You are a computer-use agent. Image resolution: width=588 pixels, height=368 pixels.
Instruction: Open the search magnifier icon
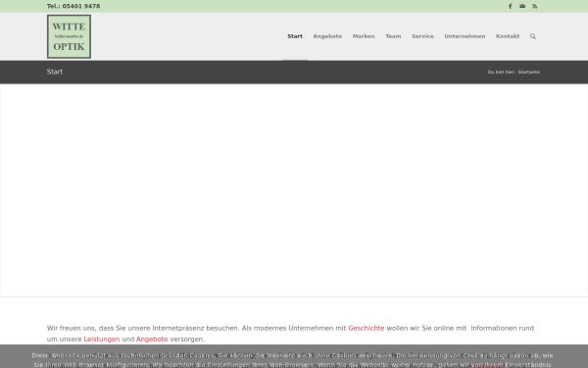coord(532,36)
